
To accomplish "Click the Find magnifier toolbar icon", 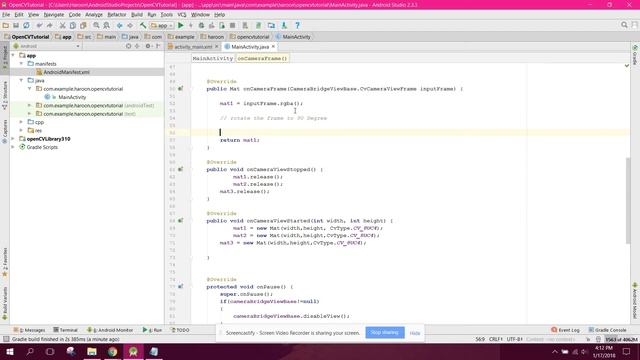I will pyautogui.click(x=96, y=25).
